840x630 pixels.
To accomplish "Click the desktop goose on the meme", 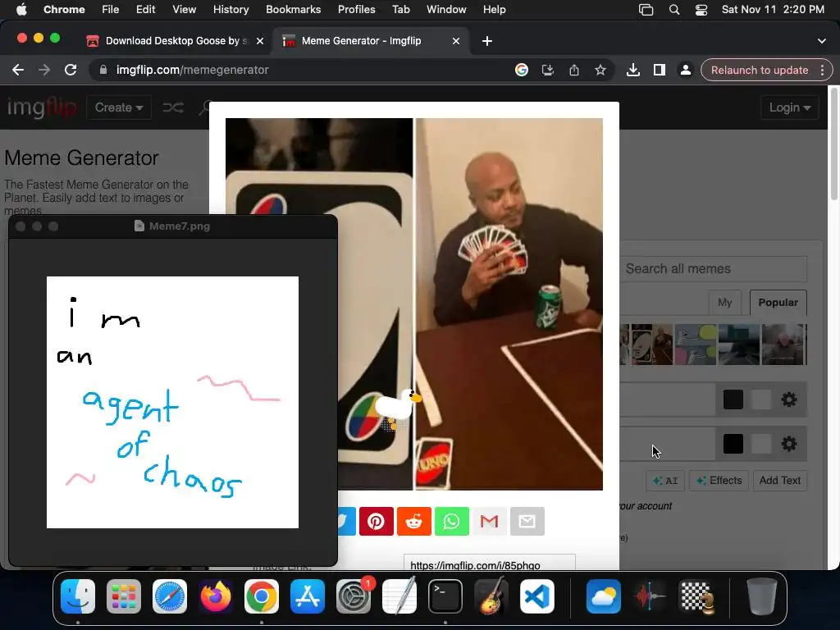I will click(399, 409).
